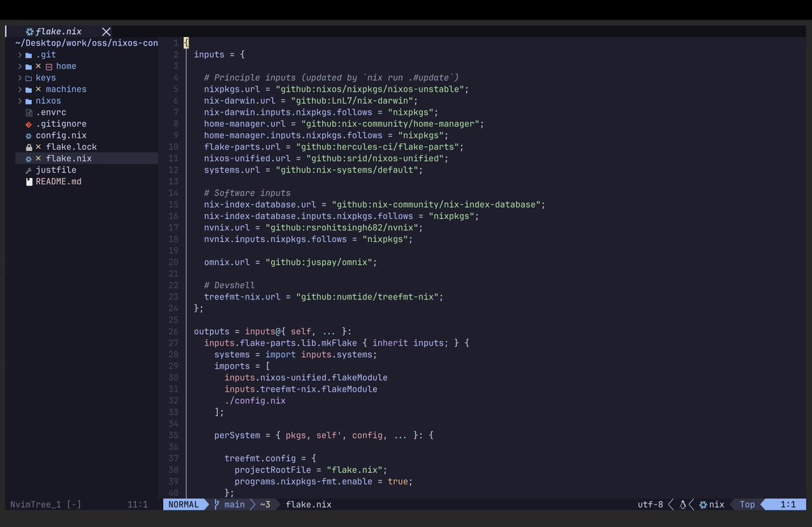Click the nix gear icon in the flake.nix tab
This screenshot has width=812, height=527.
[x=30, y=32]
